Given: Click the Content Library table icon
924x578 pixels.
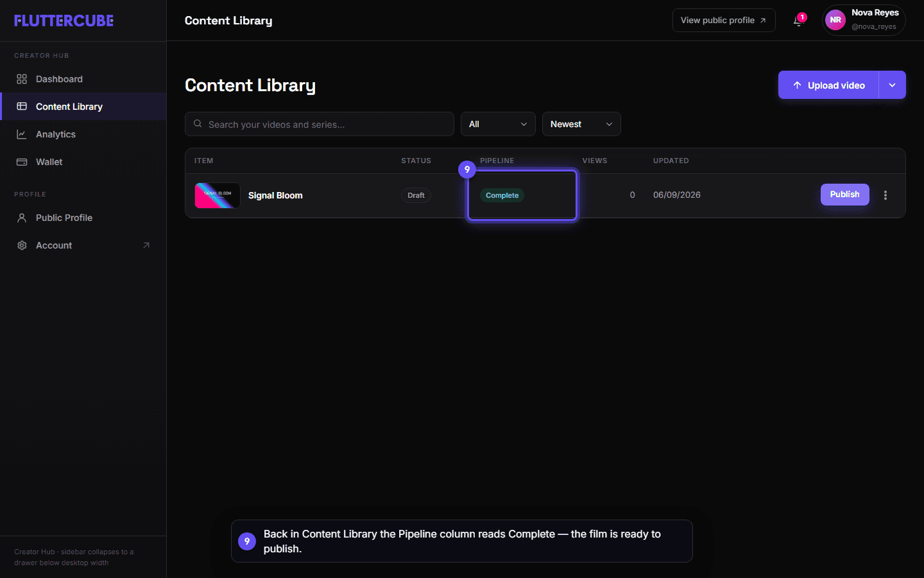Looking at the screenshot, I should [22, 107].
